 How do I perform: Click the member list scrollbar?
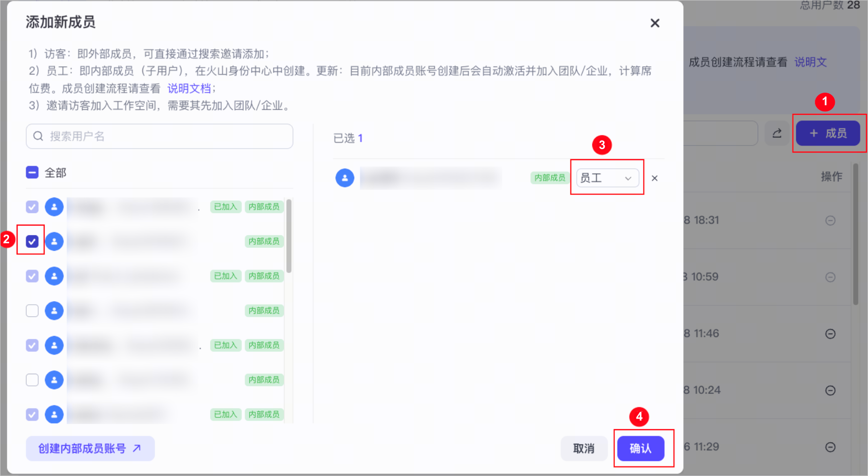tap(289, 236)
